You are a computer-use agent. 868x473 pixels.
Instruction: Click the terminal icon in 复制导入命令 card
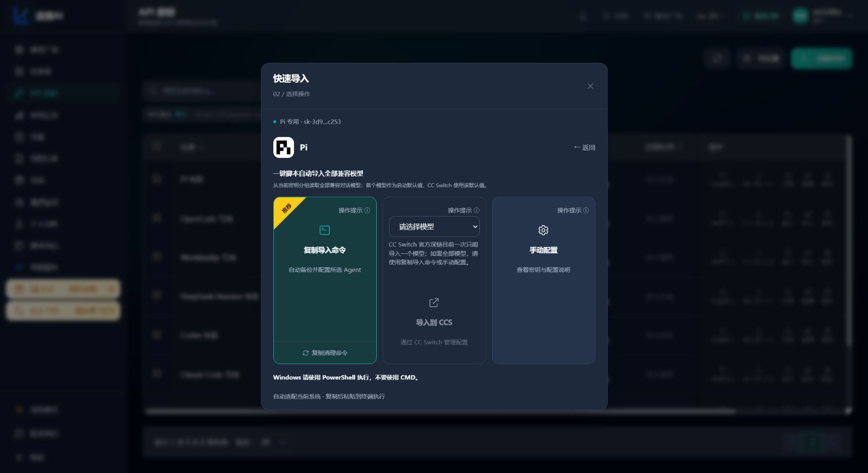point(325,230)
